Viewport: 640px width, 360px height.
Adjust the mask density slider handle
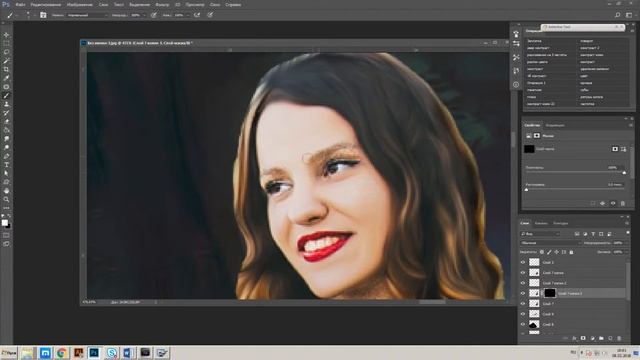pyautogui.click(x=624, y=173)
